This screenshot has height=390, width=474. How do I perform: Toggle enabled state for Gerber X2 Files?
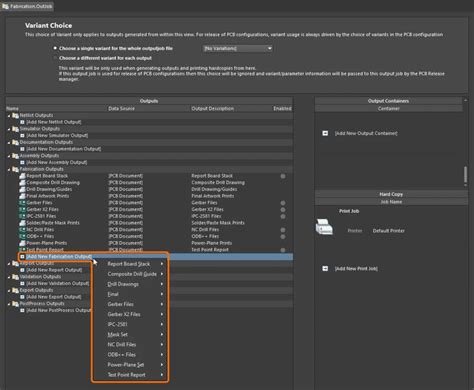pyautogui.click(x=283, y=210)
